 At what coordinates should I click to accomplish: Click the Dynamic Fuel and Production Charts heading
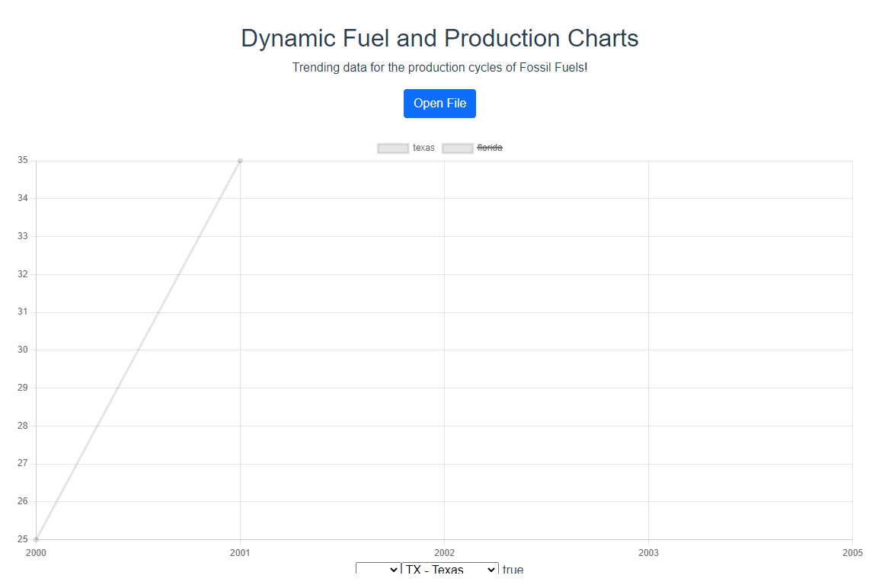439,38
